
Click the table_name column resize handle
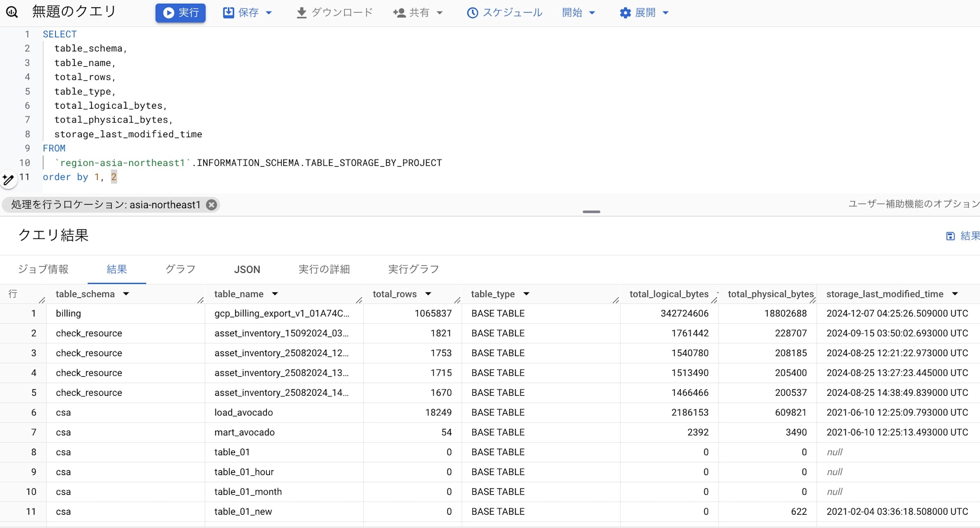(359, 300)
